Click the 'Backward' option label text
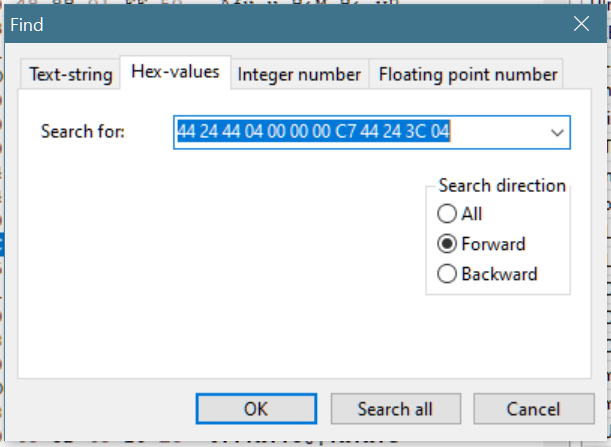This screenshot has height=447, width=611. pyautogui.click(x=499, y=274)
